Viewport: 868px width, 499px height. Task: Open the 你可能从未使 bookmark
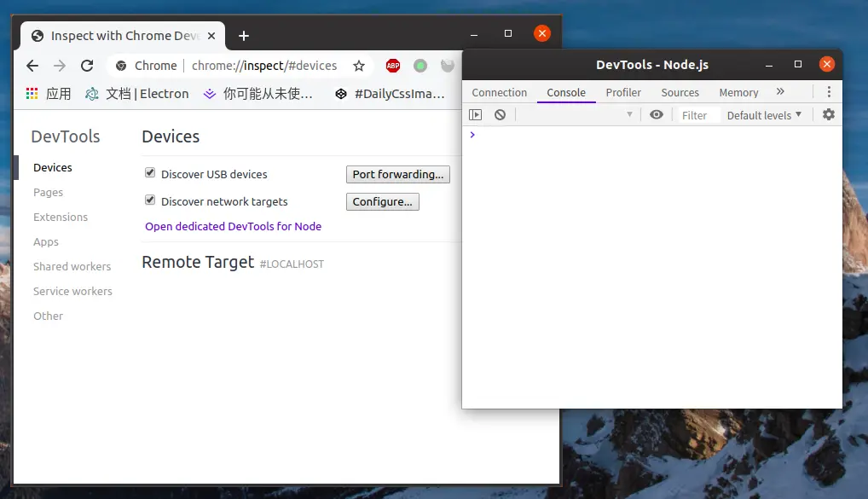[258, 94]
